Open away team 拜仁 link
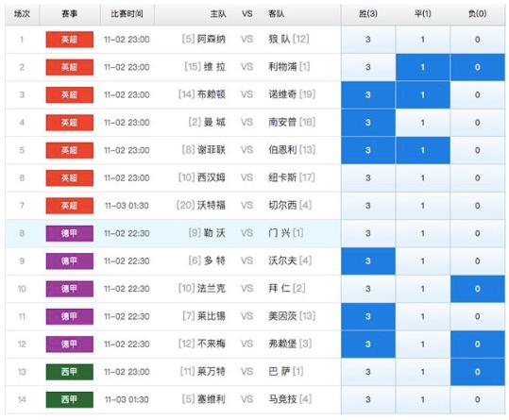 point(280,288)
